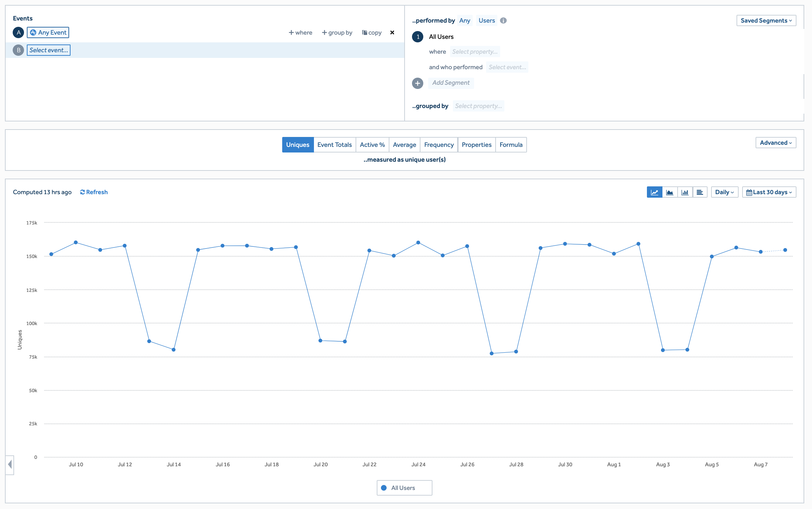Screen dimensions: 812x509
Task: Switch to horizontal bar list icon
Action: tap(700, 192)
